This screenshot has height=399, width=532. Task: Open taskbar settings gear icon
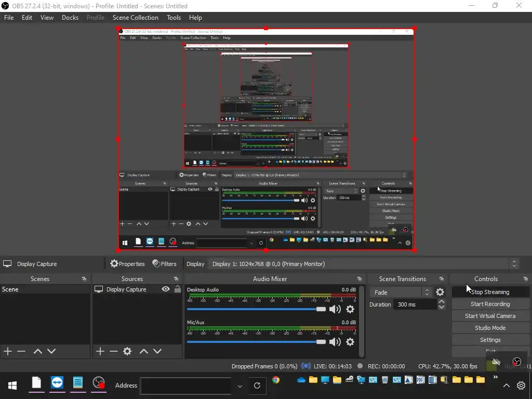click(x=521, y=385)
